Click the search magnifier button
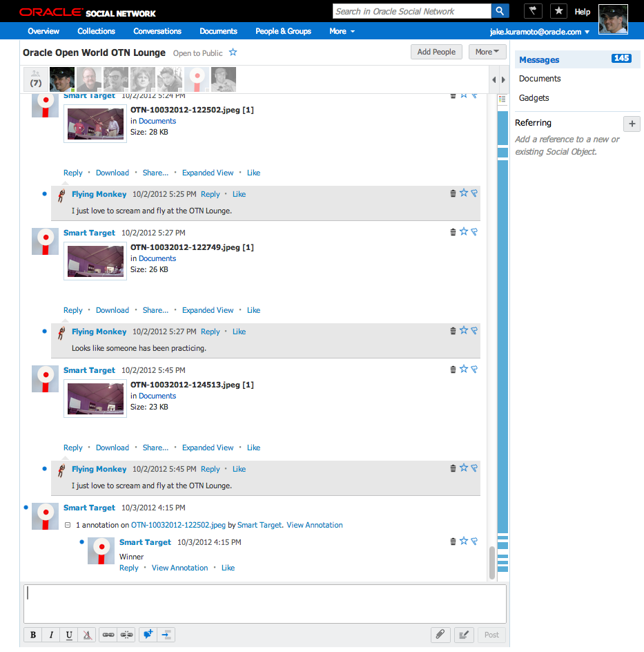 click(x=500, y=11)
